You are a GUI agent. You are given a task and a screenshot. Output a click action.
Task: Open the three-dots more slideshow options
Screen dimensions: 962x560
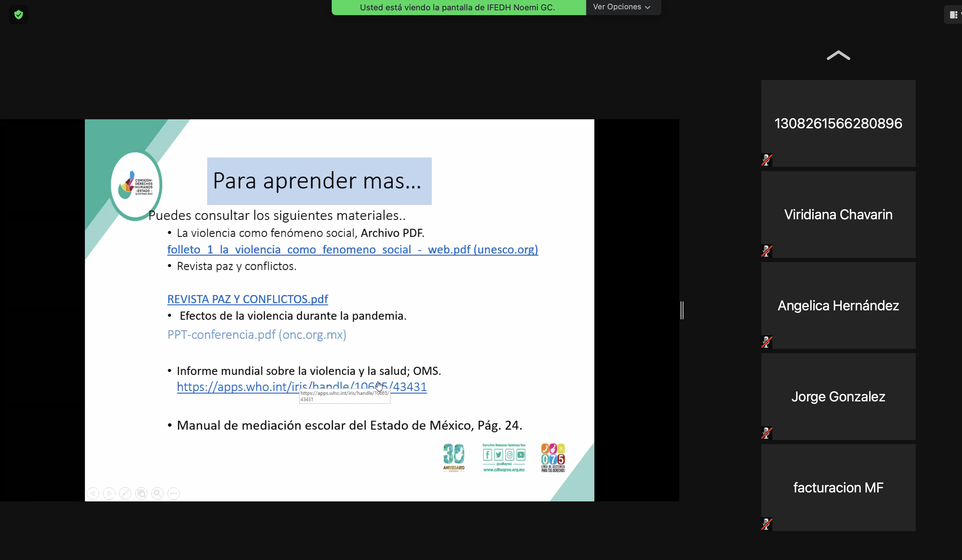pyautogui.click(x=174, y=493)
